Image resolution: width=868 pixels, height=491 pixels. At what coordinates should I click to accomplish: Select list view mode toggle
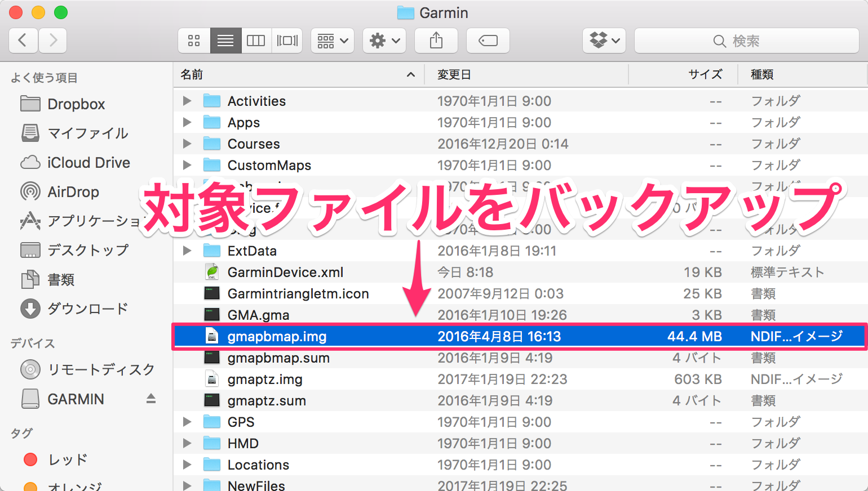click(x=225, y=41)
